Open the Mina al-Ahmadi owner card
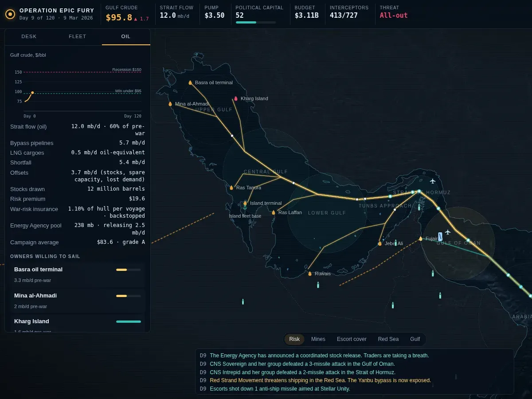The height and width of the screenshot is (399, 532). click(x=78, y=301)
